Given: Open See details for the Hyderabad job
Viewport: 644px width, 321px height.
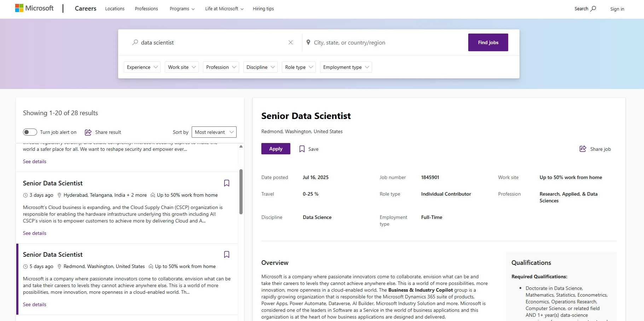Looking at the screenshot, I should pos(35,233).
